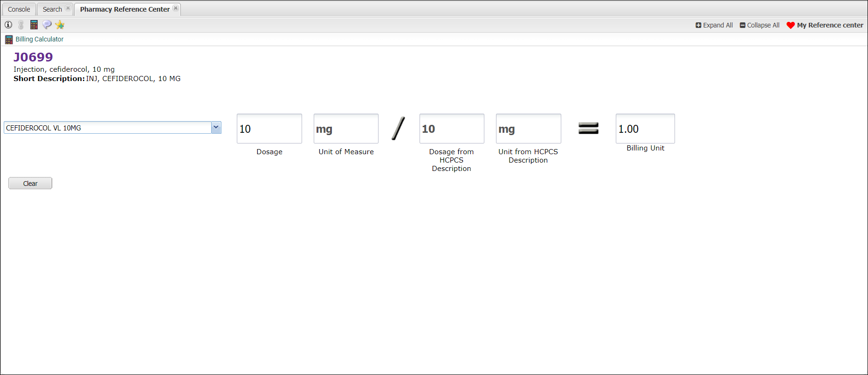Click the Unit of Measure field

pos(346,129)
